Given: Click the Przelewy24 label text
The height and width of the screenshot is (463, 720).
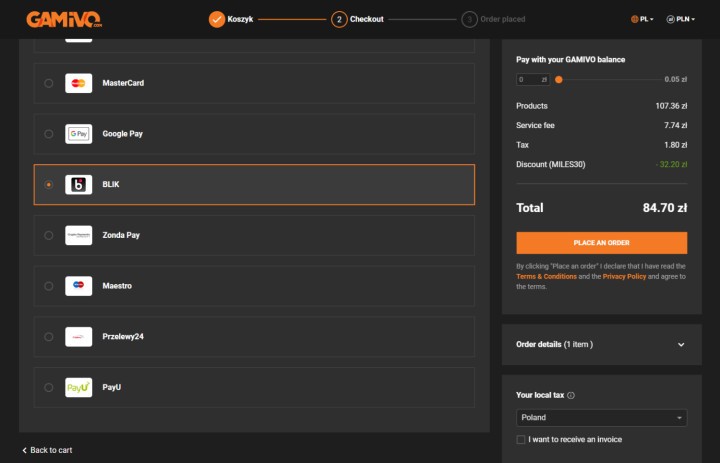Looking at the screenshot, I should [123, 337].
